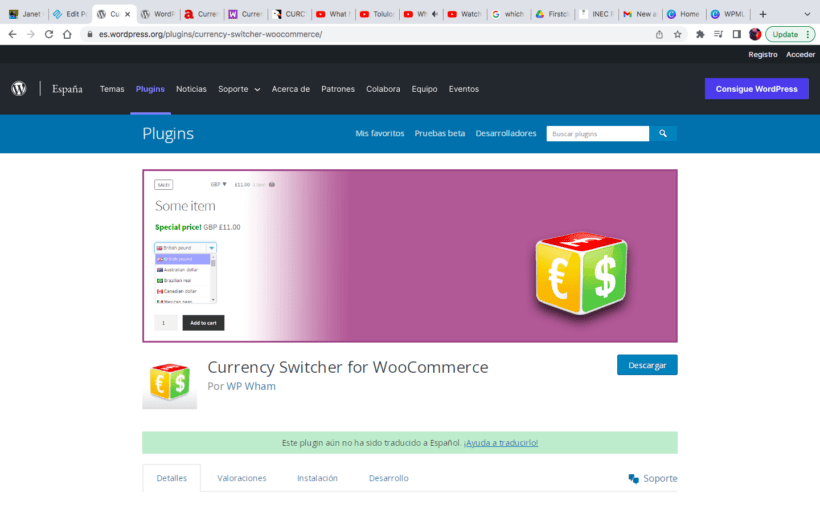Go to the browser home page icon
The height and width of the screenshot is (513, 820).
(x=67, y=34)
